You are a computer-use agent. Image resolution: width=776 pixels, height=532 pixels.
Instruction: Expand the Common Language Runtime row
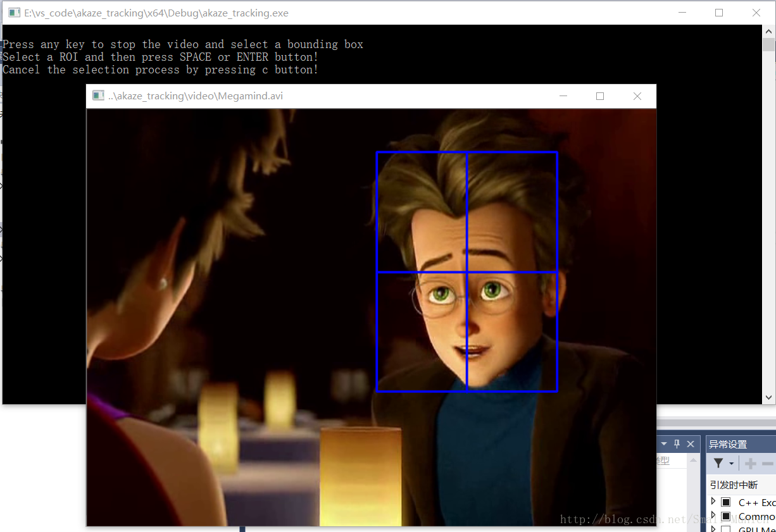(713, 515)
